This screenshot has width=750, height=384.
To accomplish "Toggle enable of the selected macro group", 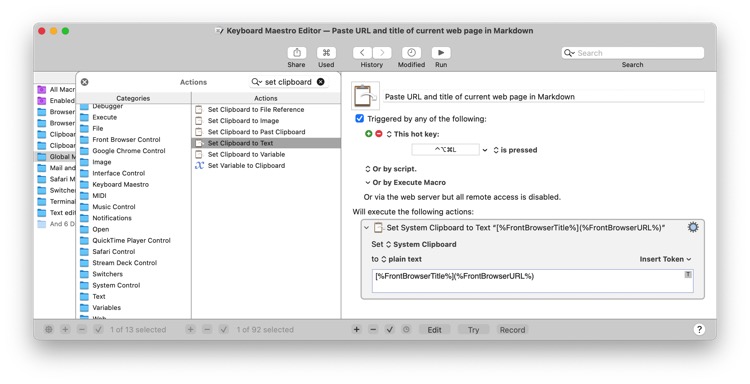I will [x=99, y=329].
